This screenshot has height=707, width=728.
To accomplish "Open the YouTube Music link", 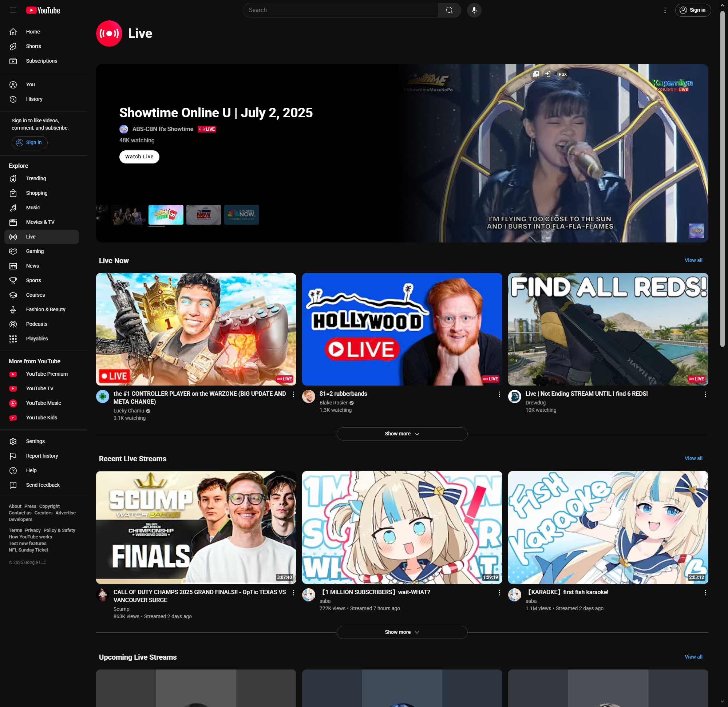I will 43,403.
